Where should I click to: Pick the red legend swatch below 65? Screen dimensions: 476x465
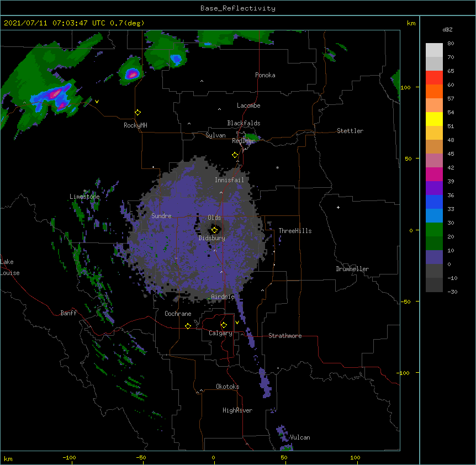(x=434, y=78)
